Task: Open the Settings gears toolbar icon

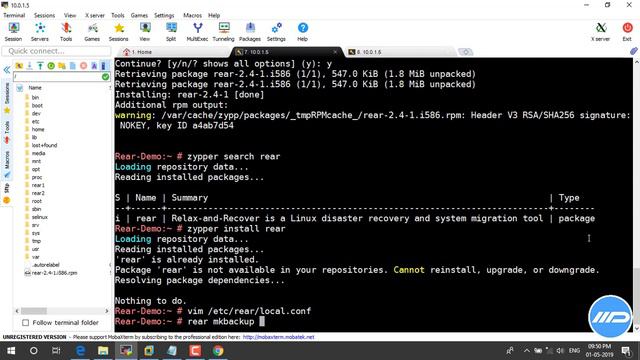Action: coord(276,32)
